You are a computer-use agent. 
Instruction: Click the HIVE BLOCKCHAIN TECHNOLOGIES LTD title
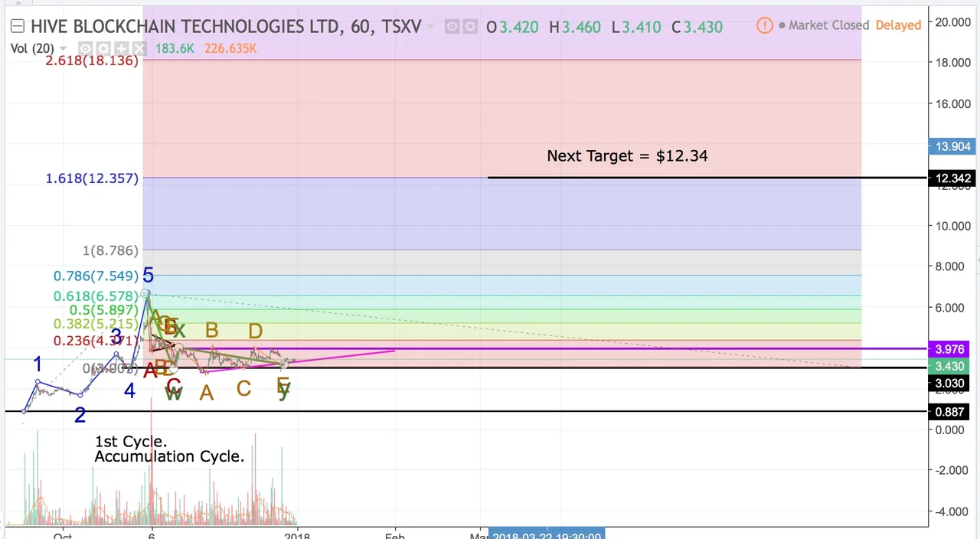(185, 27)
